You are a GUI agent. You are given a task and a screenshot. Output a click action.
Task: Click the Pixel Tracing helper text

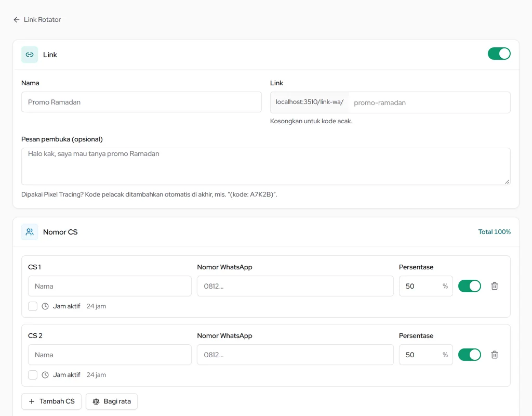tap(149, 194)
